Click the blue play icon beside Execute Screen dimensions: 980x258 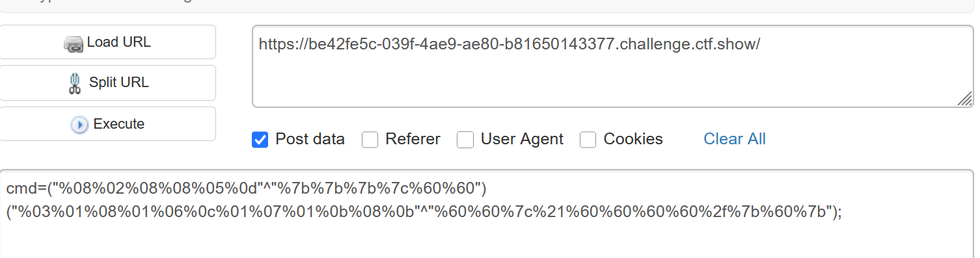pyautogui.click(x=79, y=125)
